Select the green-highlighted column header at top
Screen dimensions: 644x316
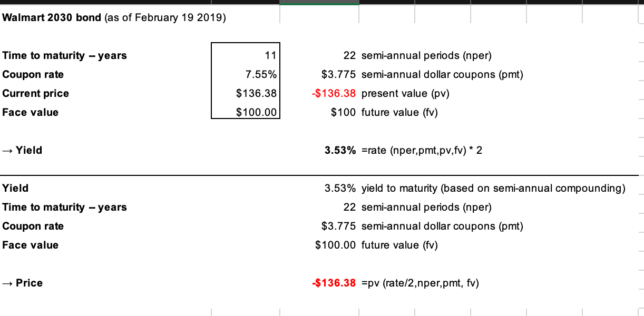319,3
